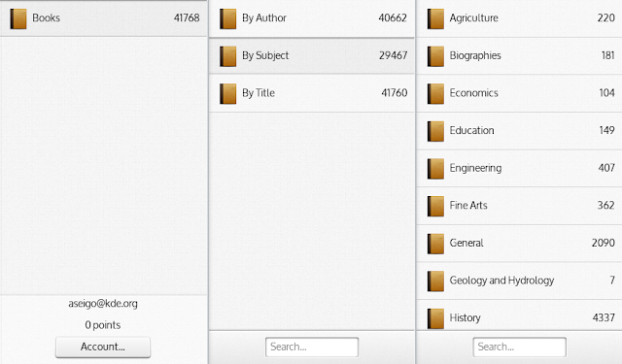Select the By Subject category
Viewport: 622px width, 364px height.
[x=312, y=56]
